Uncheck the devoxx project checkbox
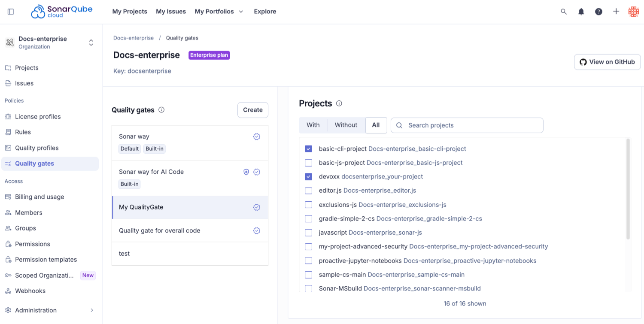 [308, 176]
